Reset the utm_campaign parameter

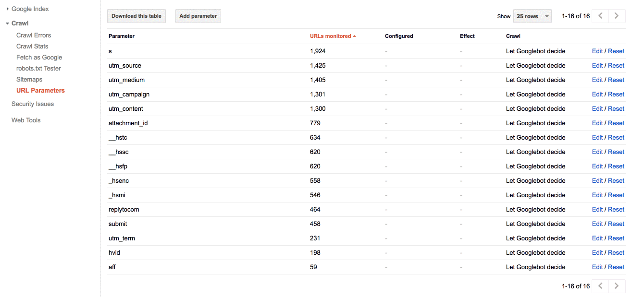tap(616, 94)
